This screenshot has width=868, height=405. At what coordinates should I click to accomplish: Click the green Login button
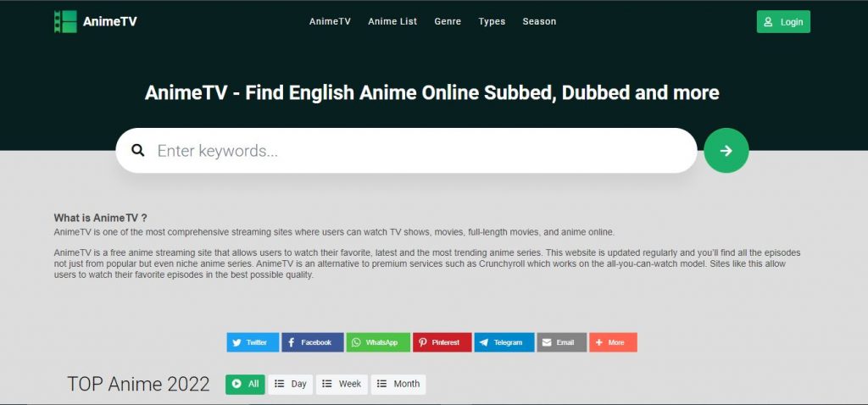tap(783, 21)
